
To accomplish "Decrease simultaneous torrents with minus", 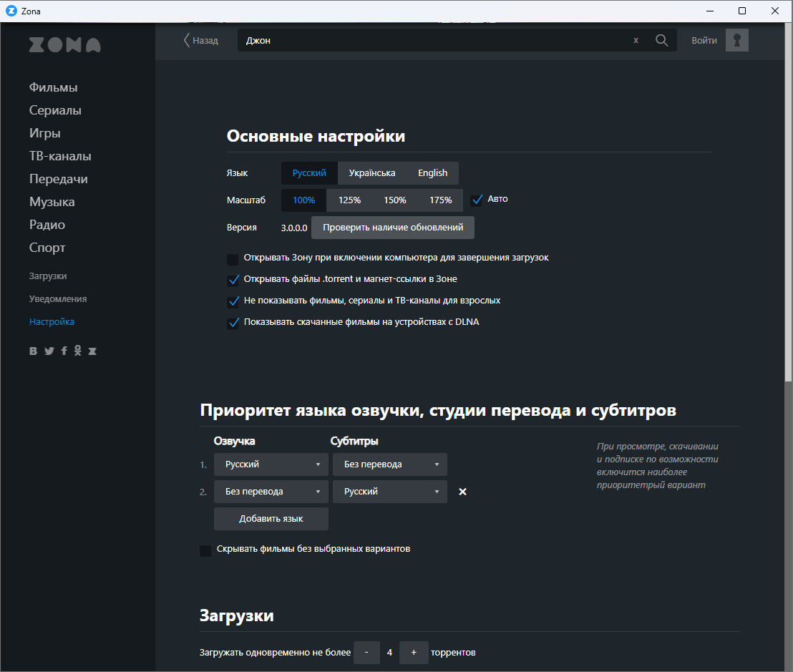I will click(x=366, y=652).
